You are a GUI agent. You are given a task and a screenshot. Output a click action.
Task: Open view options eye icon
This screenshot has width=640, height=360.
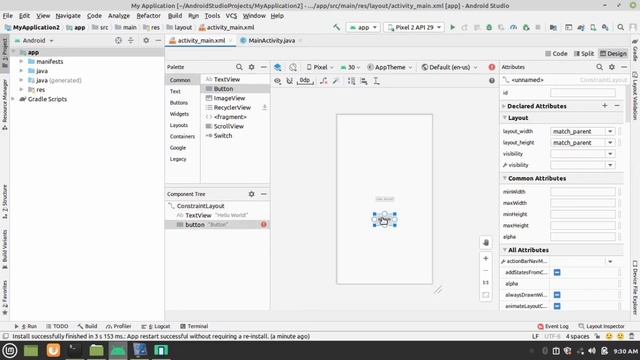click(278, 81)
